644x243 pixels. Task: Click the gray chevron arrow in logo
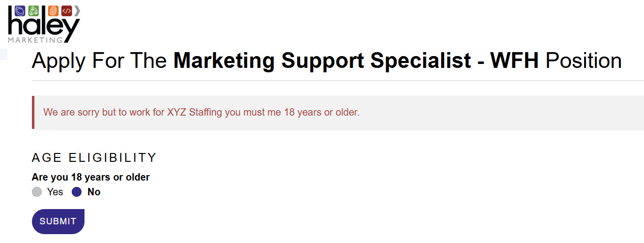click(77, 10)
